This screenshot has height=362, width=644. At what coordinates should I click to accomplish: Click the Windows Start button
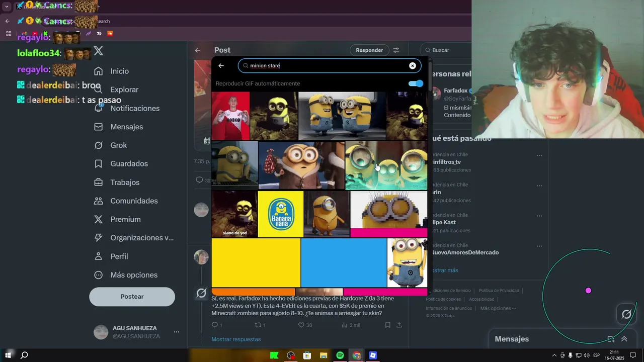point(8,355)
